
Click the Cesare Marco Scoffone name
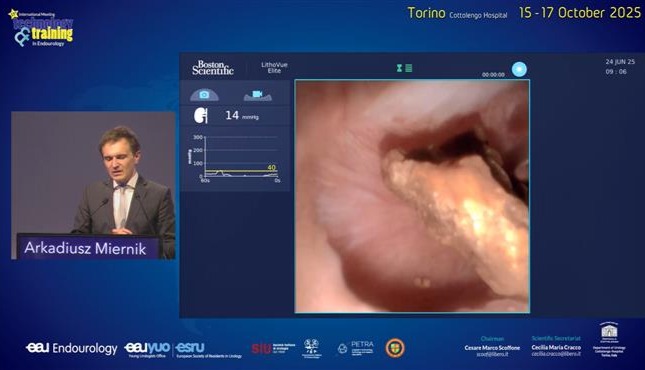pos(492,348)
